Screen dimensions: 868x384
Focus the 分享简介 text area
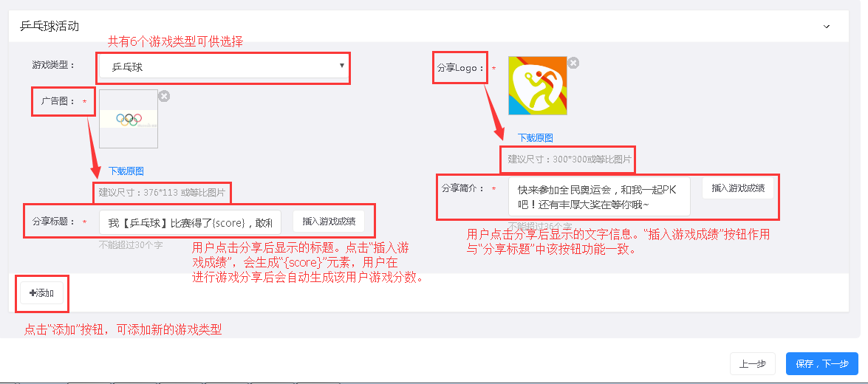[600, 196]
